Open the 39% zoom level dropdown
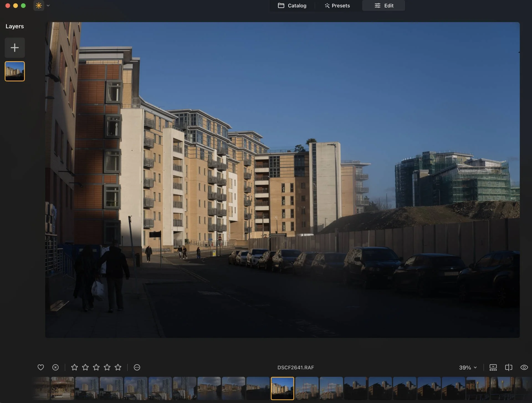The image size is (532, 403). tap(468, 368)
